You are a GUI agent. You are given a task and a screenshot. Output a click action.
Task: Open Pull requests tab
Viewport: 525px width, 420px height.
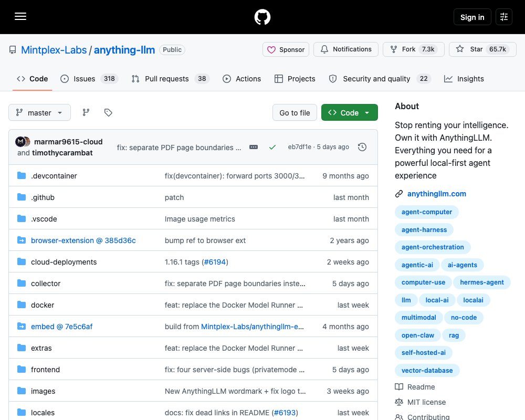pos(171,79)
